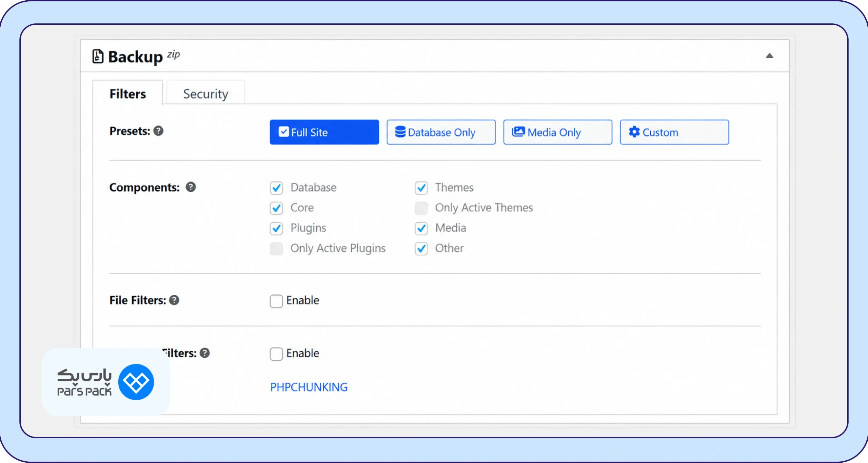Viewport: 868px width, 463px height.
Task: Choose the Custom preset
Action: (x=674, y=132)
